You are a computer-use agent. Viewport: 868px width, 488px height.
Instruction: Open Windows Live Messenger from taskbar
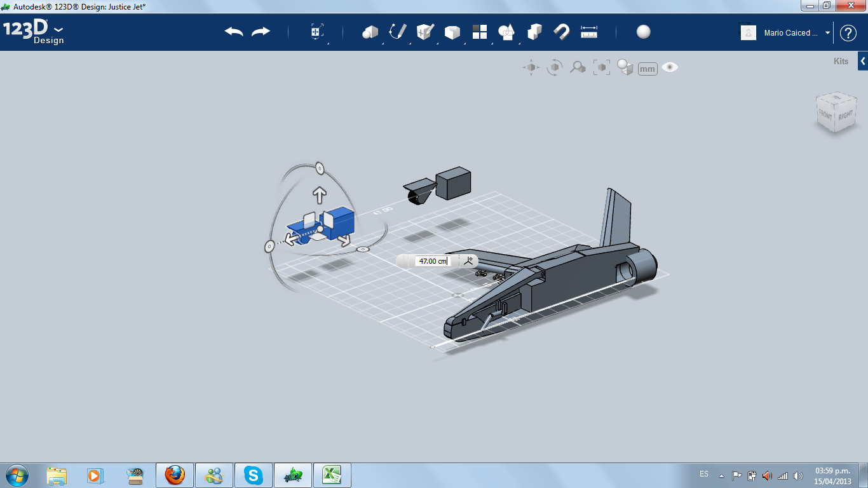pos(214,475)
